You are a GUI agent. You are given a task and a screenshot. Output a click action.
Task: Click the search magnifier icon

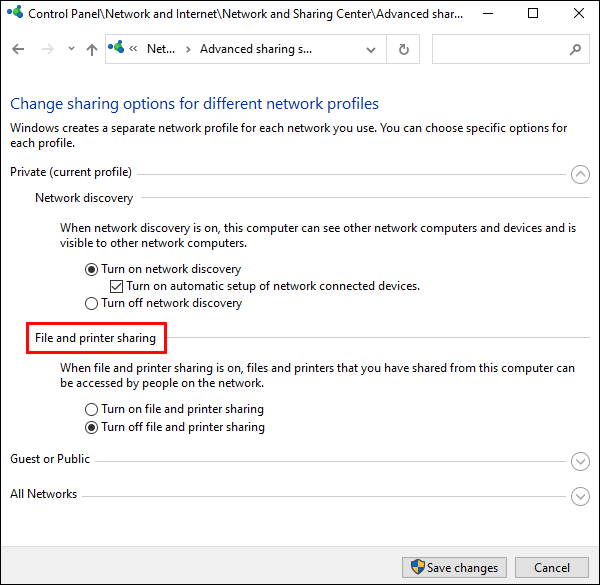[x=575, y=49]
